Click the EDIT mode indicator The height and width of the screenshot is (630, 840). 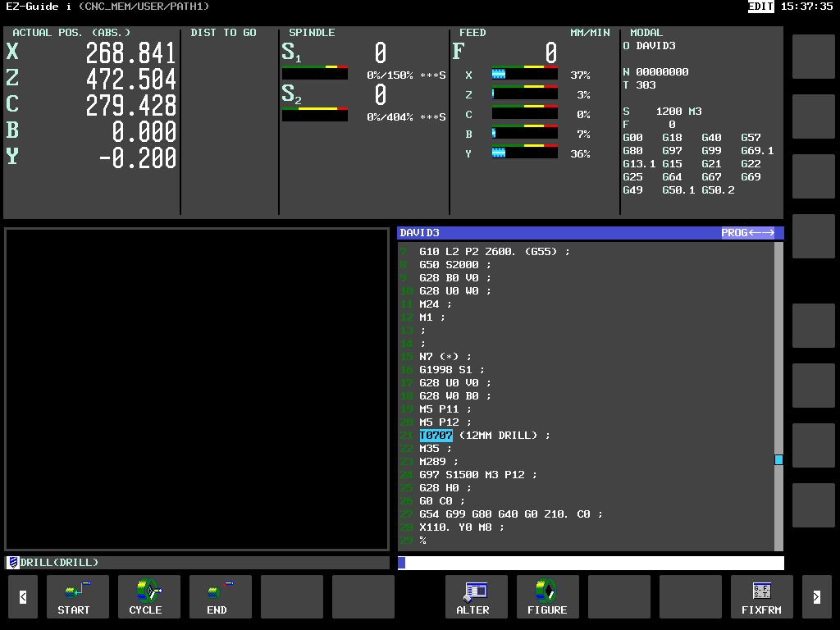pos(760,7)
